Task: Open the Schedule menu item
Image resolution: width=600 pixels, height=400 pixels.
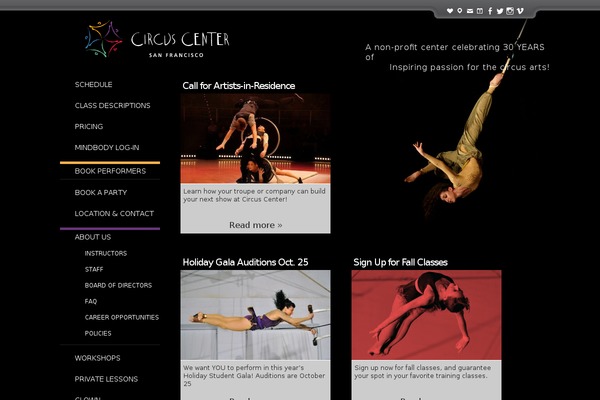Action: pyautogui.click(x=93, y=85)
